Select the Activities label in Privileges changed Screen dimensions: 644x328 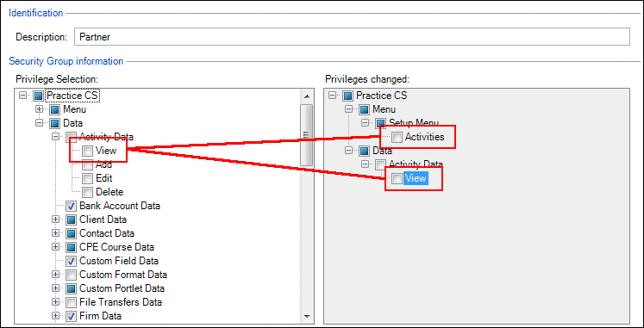pos(425,138)
